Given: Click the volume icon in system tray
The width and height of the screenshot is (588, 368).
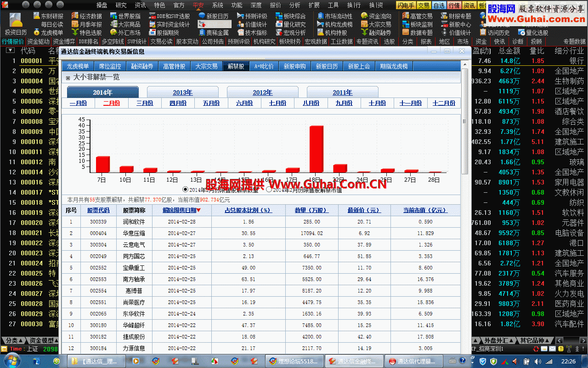Looking at the screenshot, I should (x=537, y=361).
